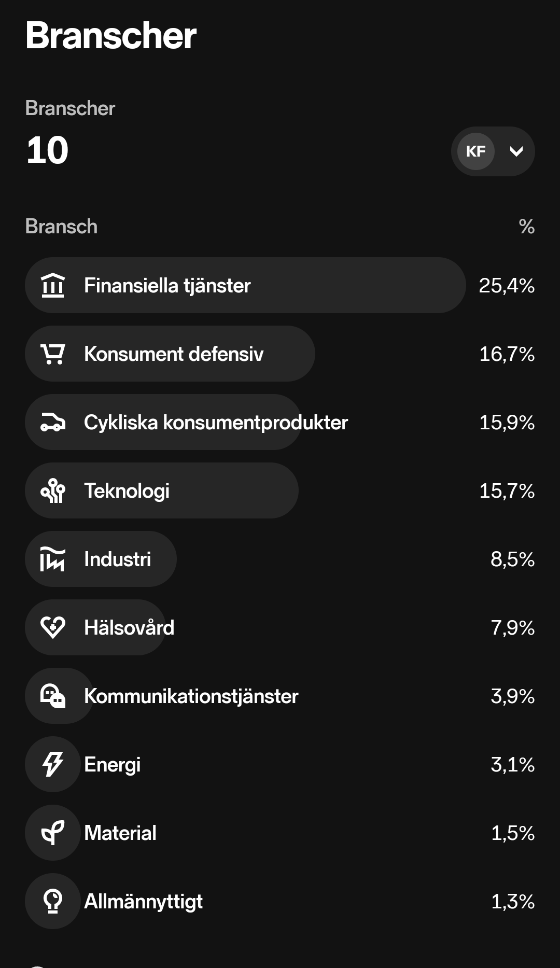This screenshot has width=560, height=968.
Task: Click the heart icon for Hälsovård
Action: (x=53, y=628)
